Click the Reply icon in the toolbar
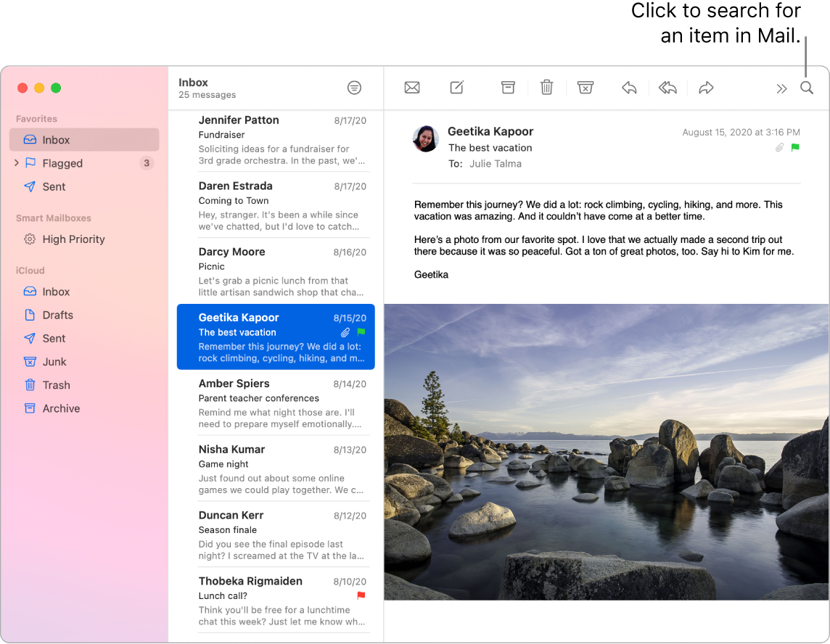This screenshot has height=644, width=830. tap(628, 87)
